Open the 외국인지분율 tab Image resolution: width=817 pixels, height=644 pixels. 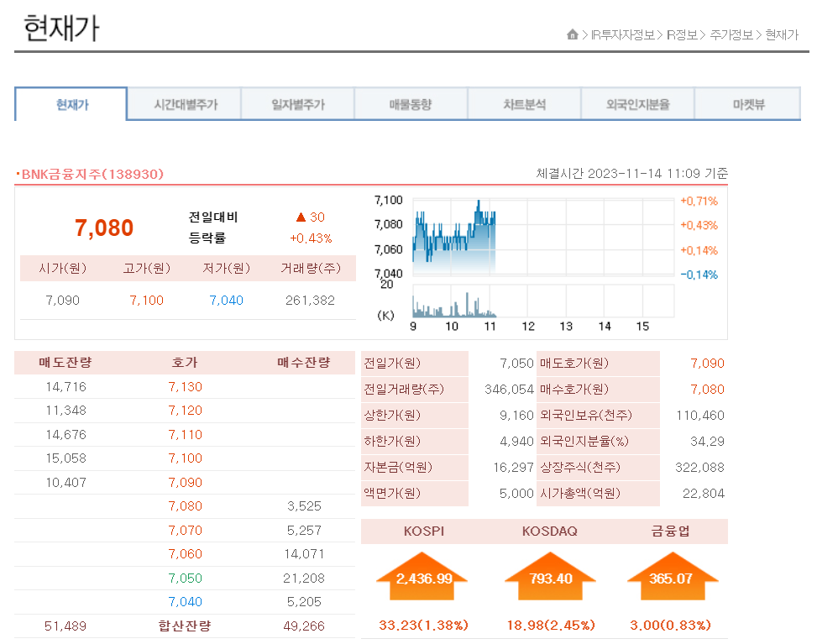pyautogui.click(x=637, y=104)
